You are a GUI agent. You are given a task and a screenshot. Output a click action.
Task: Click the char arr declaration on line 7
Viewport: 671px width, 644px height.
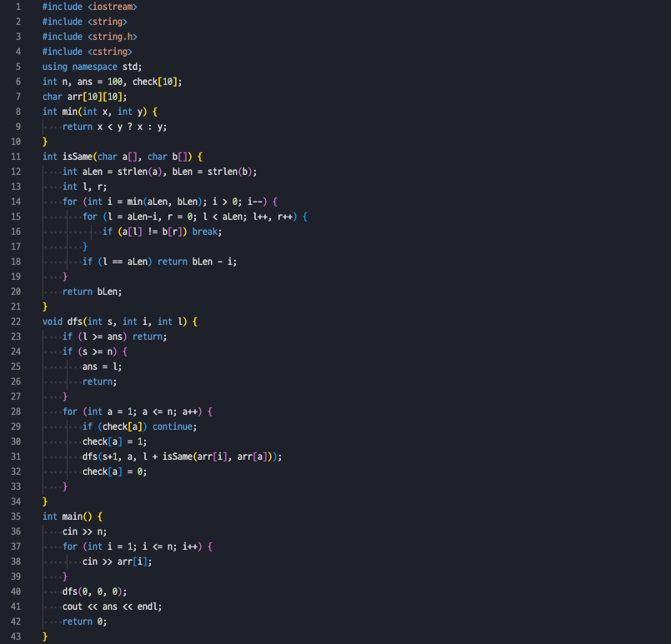[x=83, y=97]
